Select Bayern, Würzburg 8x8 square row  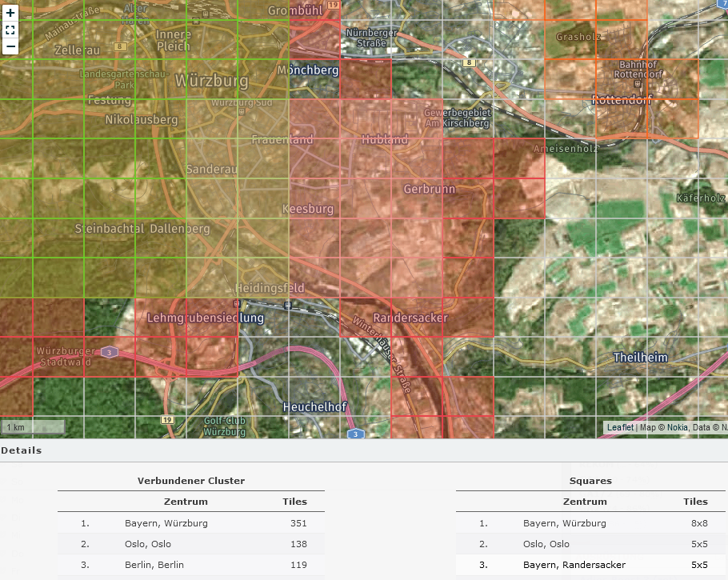pos(565,523)
